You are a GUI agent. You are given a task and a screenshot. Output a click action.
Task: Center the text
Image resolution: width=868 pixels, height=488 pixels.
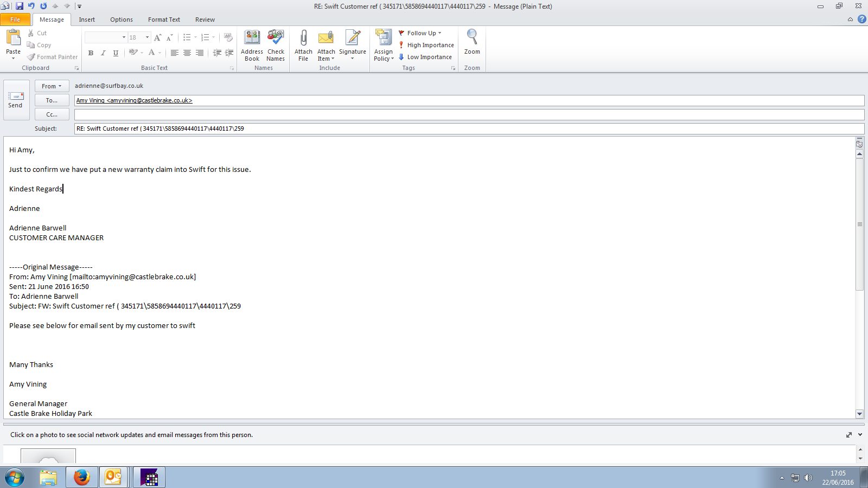(187, 53)
